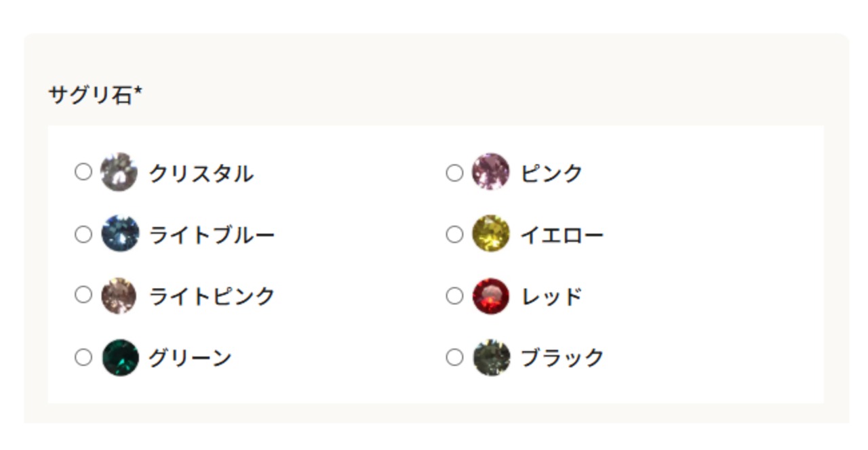
Task: Select the イエロー radio button
Action: point(454,234)
